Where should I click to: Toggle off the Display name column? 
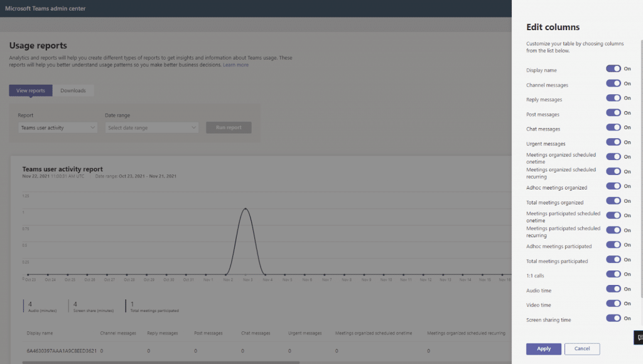pos(614,69)
